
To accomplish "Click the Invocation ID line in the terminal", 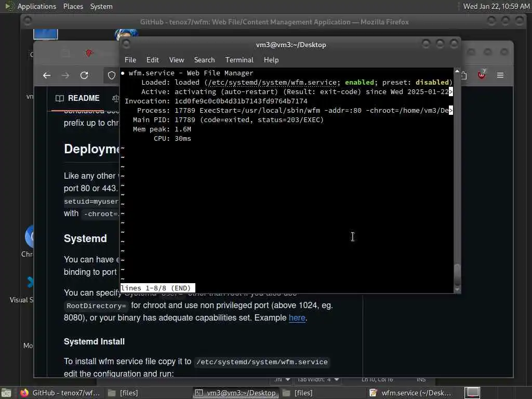I will click(216, 101).
